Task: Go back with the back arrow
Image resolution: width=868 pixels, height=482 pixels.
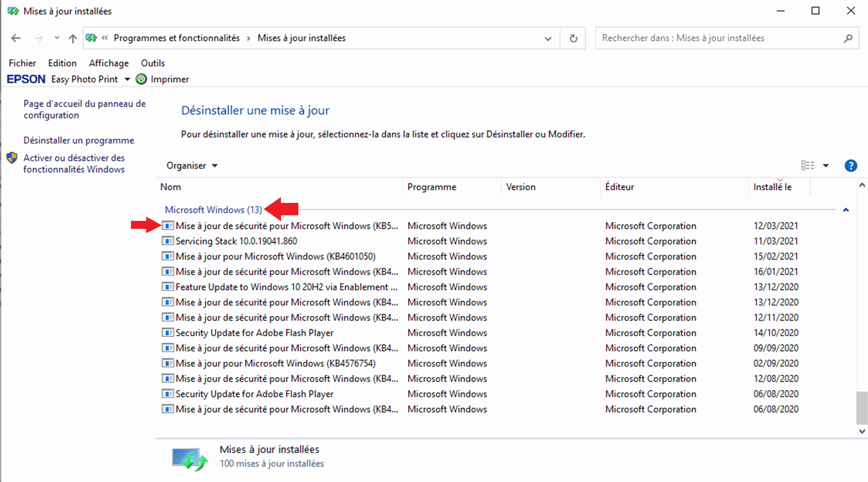Action: click(x=16, y=38)
